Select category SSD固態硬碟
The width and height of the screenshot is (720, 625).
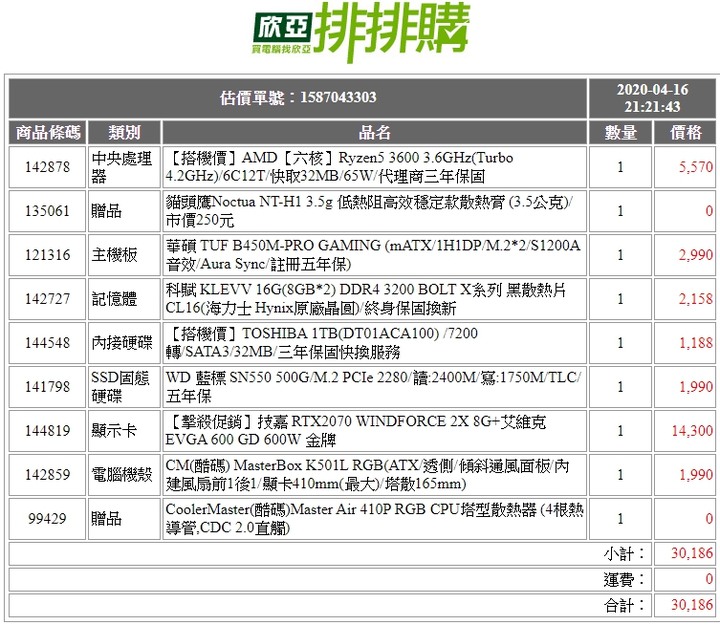click(x=122, y=387)
